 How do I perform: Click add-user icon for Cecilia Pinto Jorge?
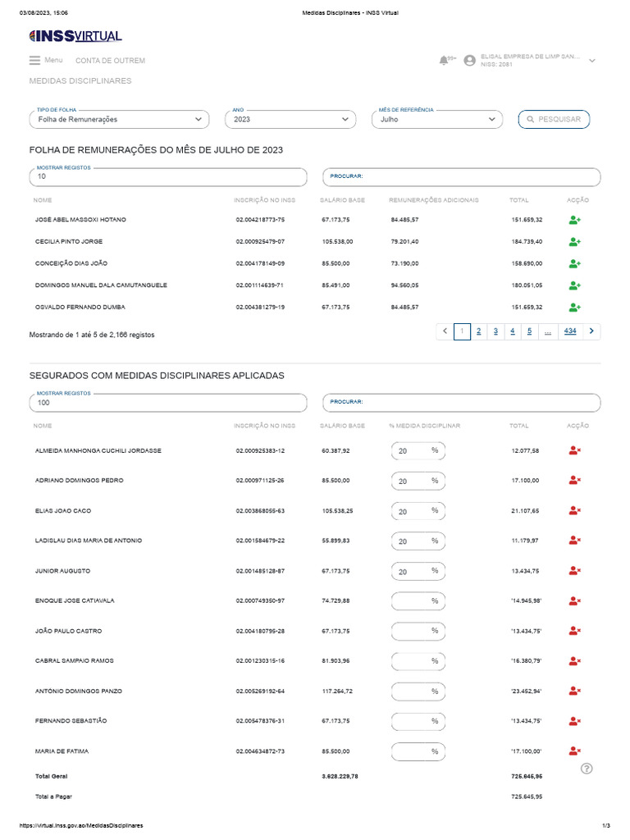pos(574,242)
